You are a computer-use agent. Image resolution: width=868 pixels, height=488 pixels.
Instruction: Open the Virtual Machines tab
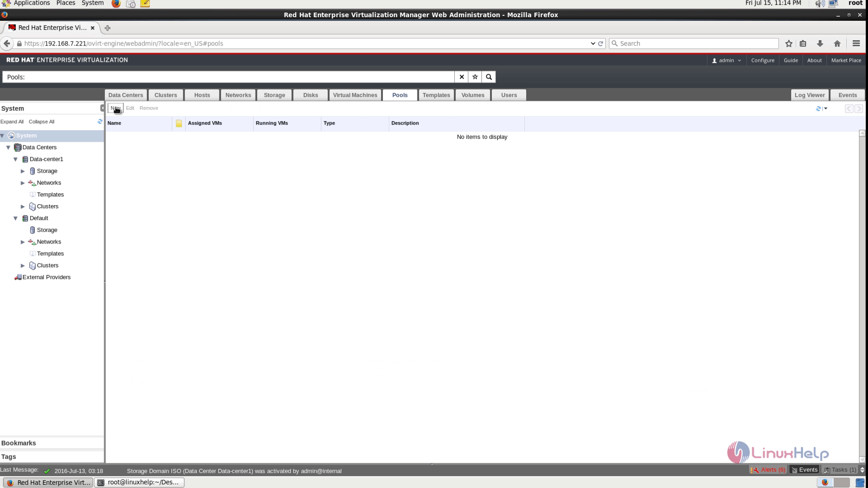tap(355, 95)
